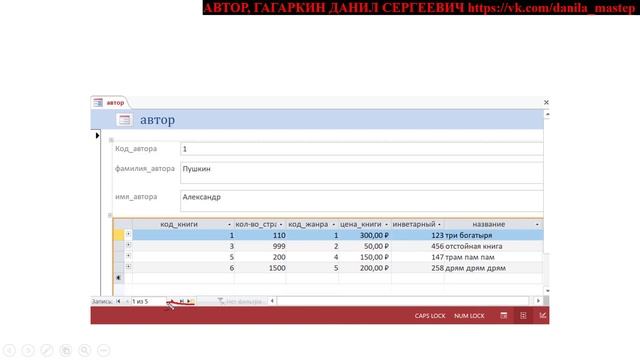
Task: Switch to Design View from status bar
Action: pos(542,316)
